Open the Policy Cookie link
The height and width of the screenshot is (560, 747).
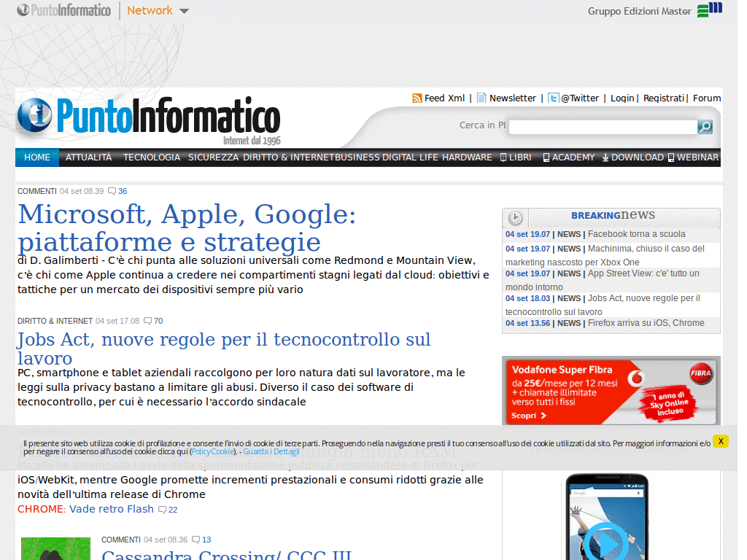point(212,451)
